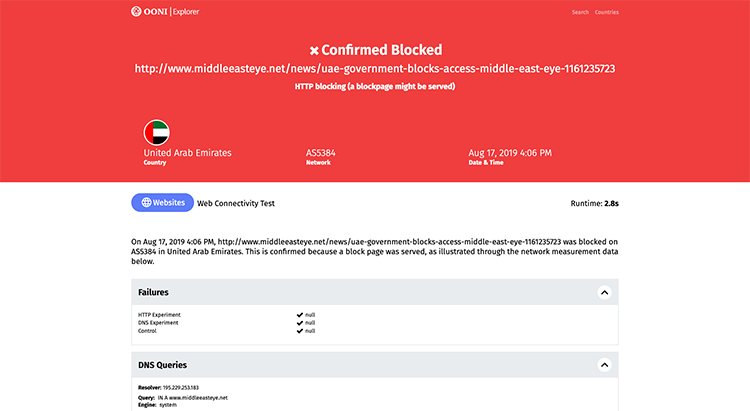The image size is (750, 411).
Task: Click the Confirmed Blocked X icon
Action: click(x=314, y=50)
